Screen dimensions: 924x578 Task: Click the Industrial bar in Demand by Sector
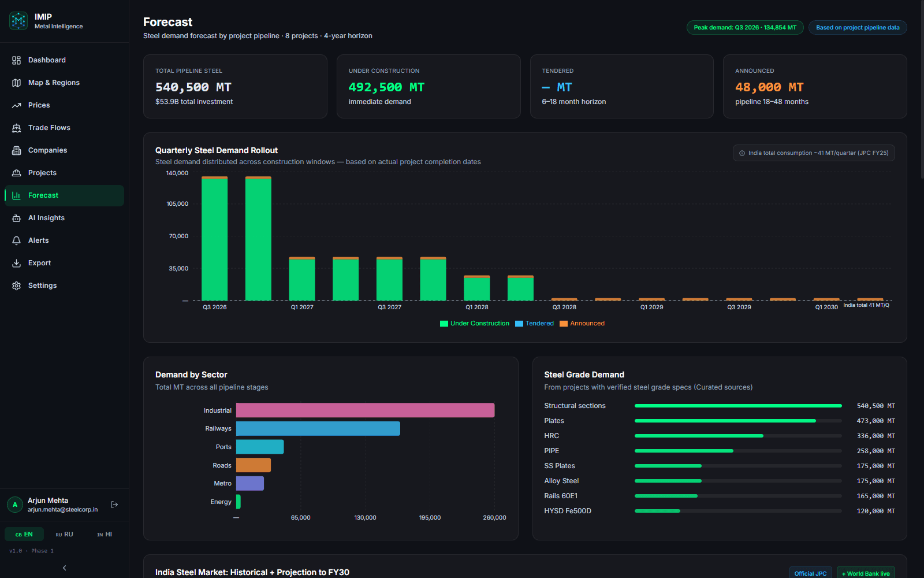pos(365,410)
